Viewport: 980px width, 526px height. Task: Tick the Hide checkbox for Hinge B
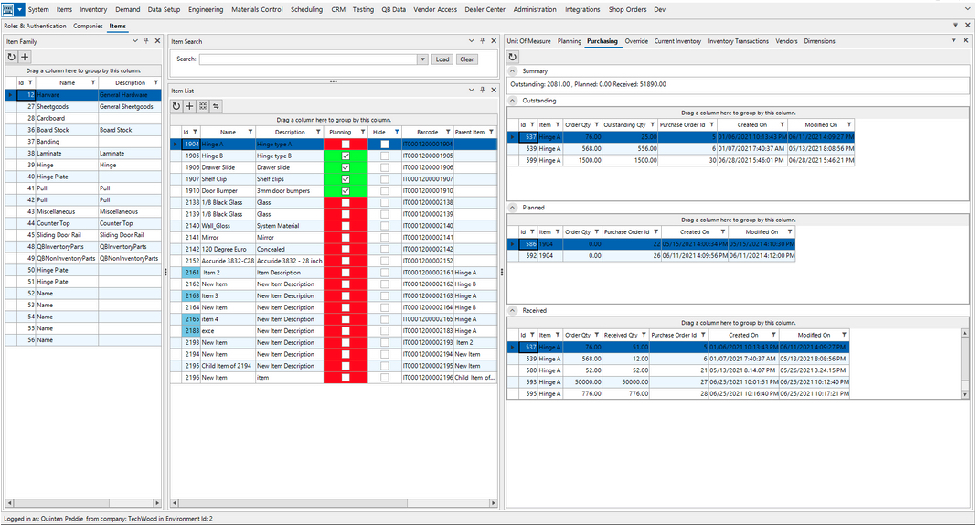pos(384,156)
